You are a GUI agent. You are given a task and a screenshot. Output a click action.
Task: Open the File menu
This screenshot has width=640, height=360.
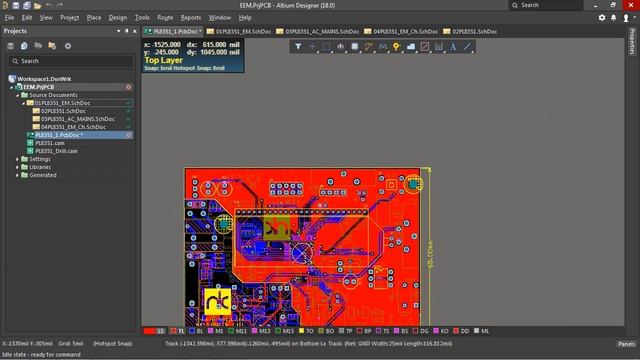click(x=9, y=18)
